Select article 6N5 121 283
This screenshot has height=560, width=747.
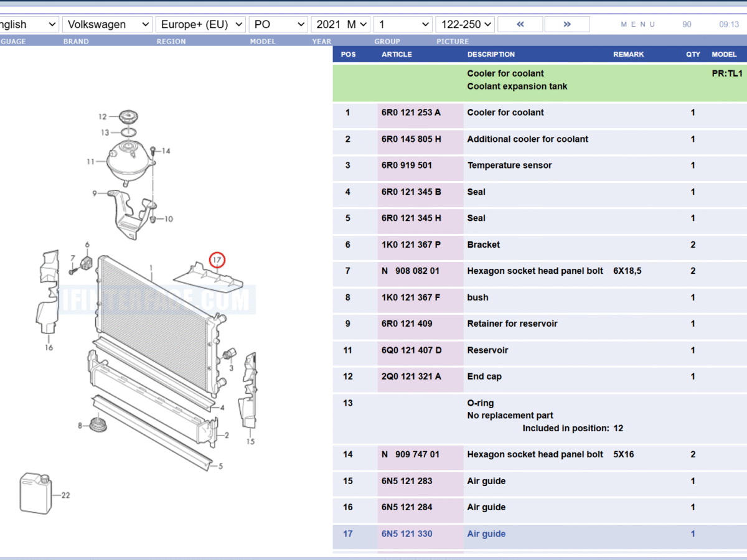tap(406, 481)
